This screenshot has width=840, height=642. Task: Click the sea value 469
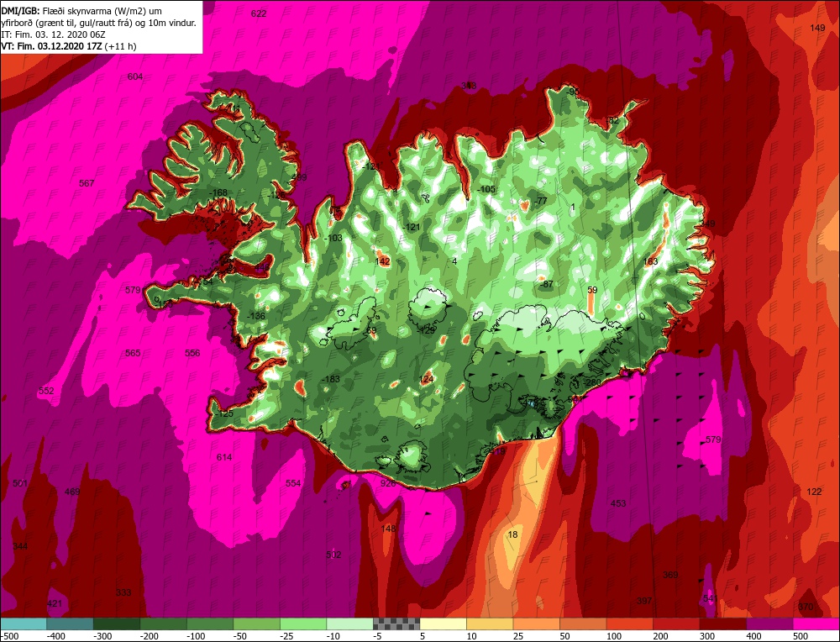72,492
